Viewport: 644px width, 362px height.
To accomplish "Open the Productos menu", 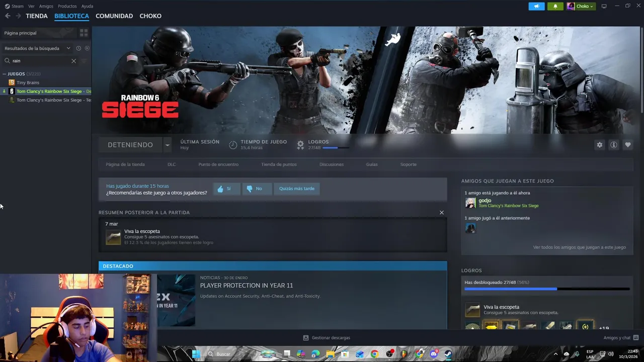I will tap(67, 6).
